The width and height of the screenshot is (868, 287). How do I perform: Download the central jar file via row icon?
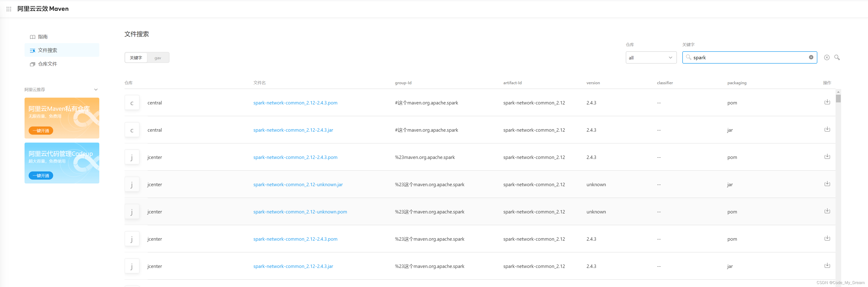click(827, 129)
